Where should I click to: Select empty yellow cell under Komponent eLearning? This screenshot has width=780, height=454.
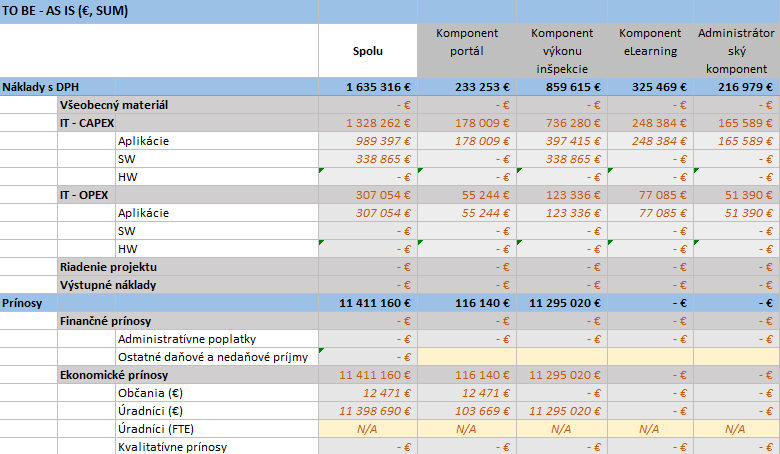point(650,357)
